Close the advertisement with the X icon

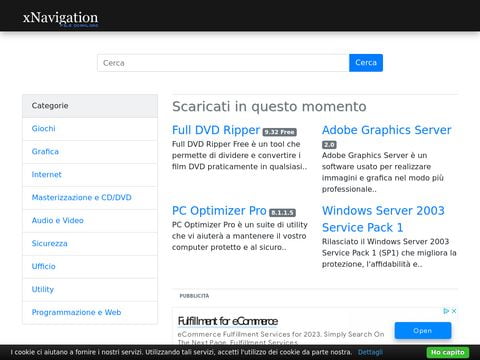click(x=454, y=311)
